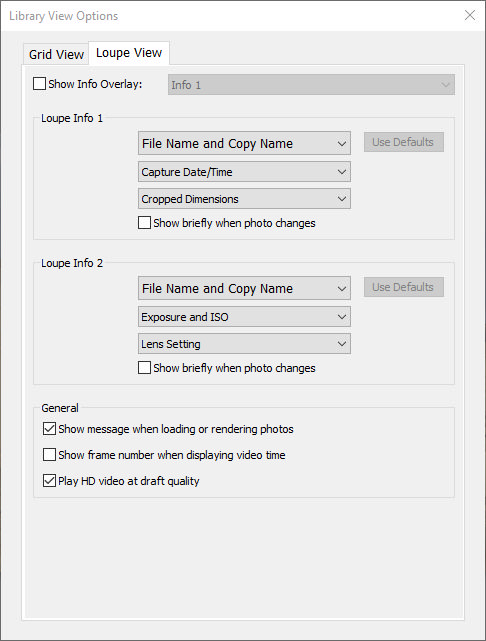Viewport: 486px width, 641px height.
Task: Click the Lens Setting dropdown arrow
Action: [342, 344]
